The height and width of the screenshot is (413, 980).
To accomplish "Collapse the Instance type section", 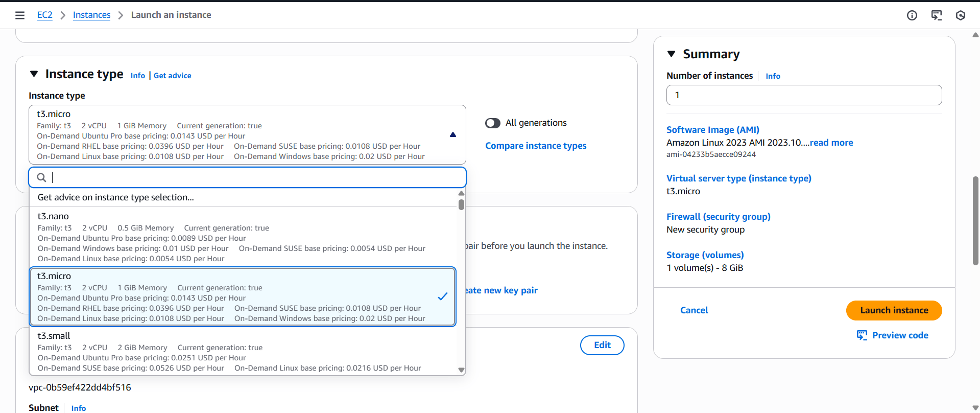I will pos(34,74).
